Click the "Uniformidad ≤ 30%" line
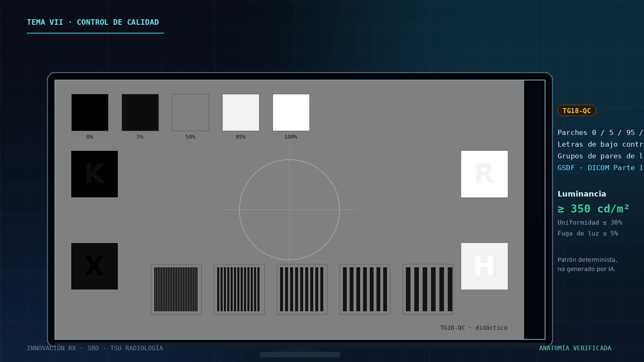644x362 pixels. click(590, 222)
